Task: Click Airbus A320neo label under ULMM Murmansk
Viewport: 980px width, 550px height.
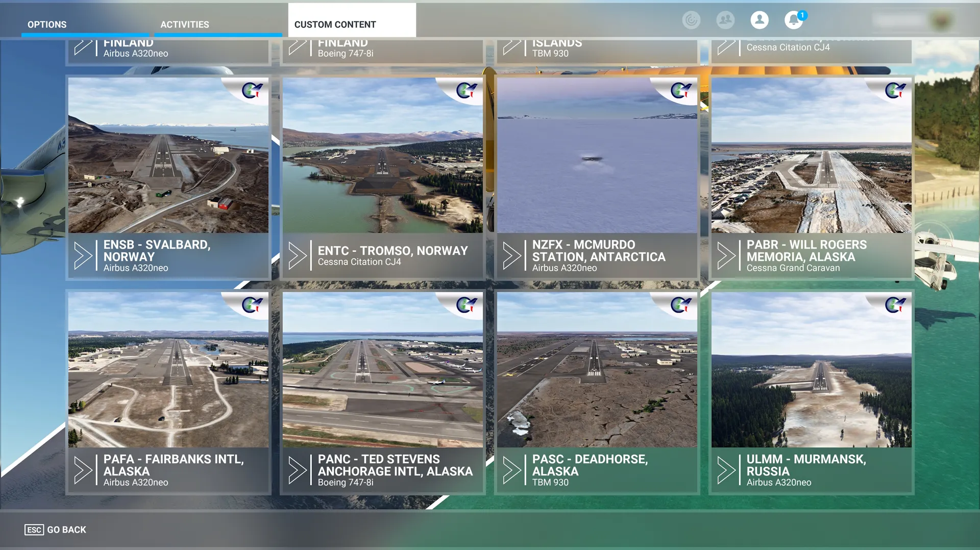Action: tap(779, 483)
